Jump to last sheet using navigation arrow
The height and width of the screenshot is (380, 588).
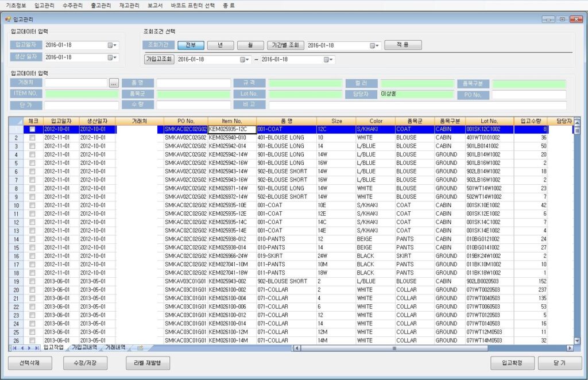(x=37, y=348)
